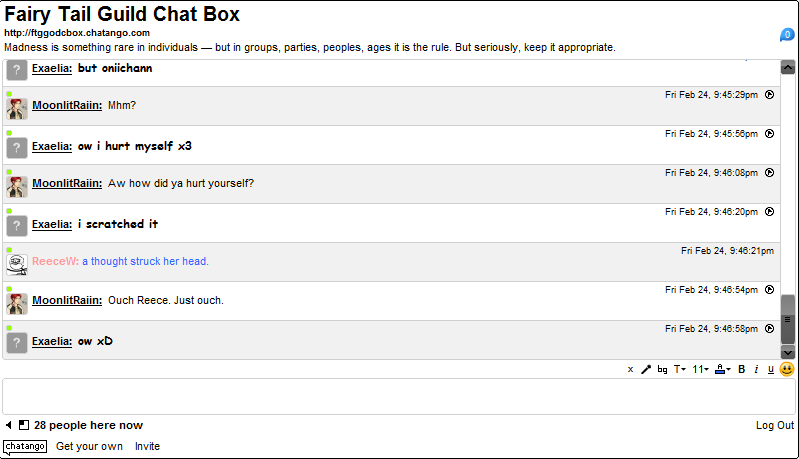Viewport: 799px width, 459px height.
Task: Open the font size 11 dropdown
Action: [x=700, y=370]
